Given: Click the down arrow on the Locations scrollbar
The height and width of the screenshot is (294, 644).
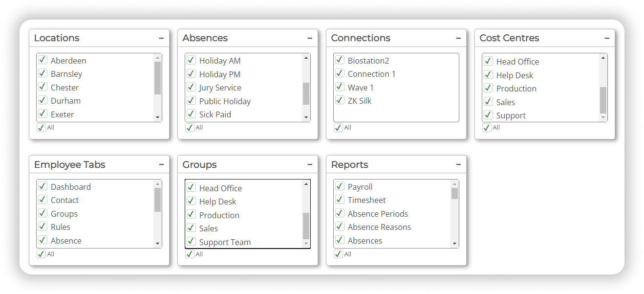Looking at the screenshot, I should pos(157,118).
